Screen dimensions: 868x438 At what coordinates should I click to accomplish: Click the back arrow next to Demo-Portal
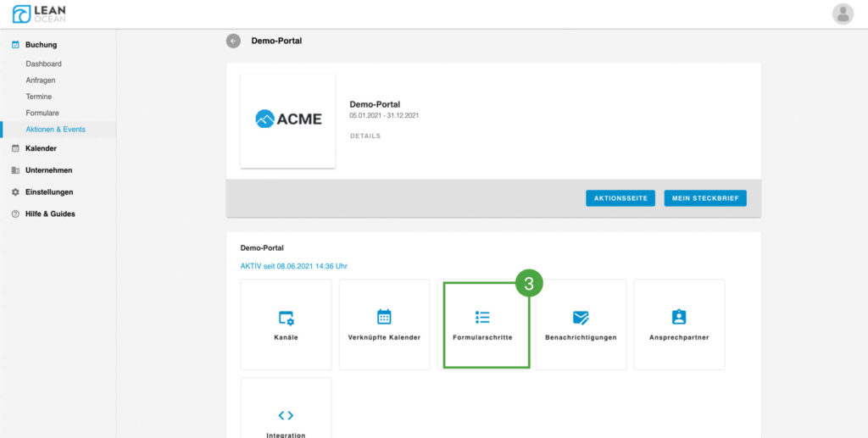click(x=233, y=41)
